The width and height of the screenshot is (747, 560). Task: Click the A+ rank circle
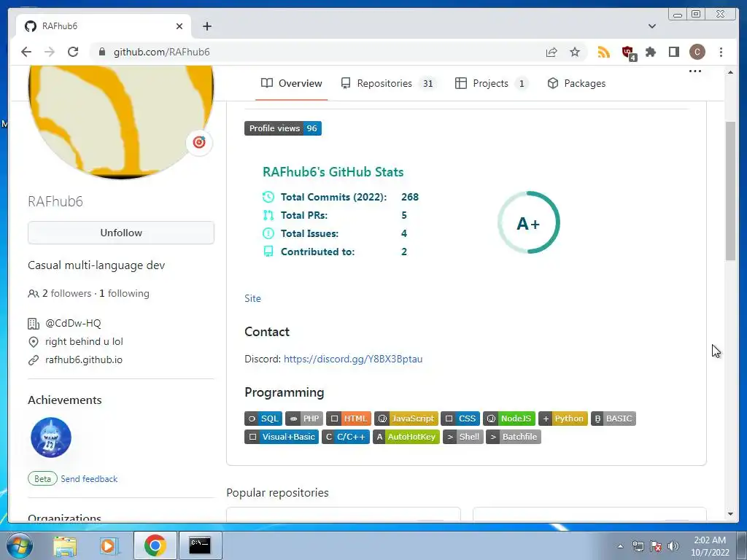[x=528, y=222]
